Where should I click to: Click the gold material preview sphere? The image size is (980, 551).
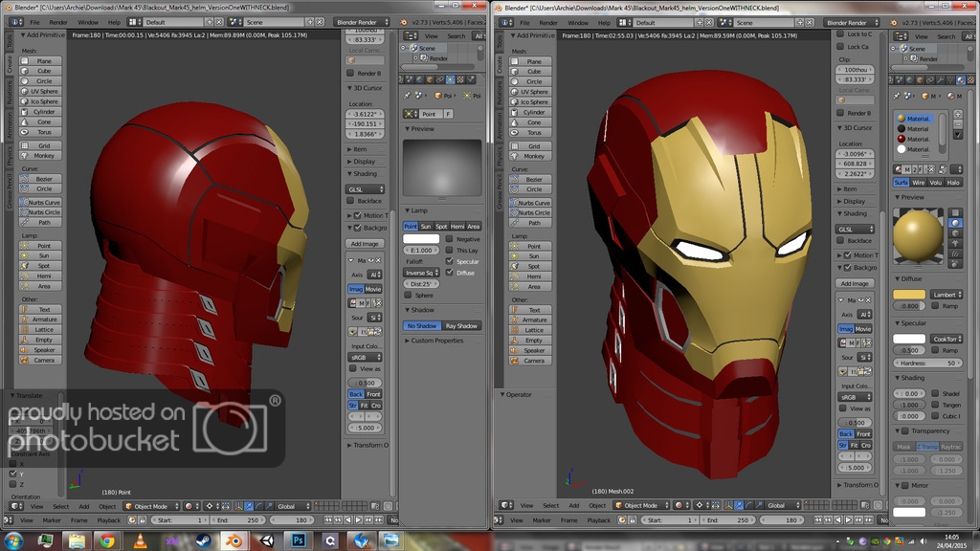click(918, 235)
